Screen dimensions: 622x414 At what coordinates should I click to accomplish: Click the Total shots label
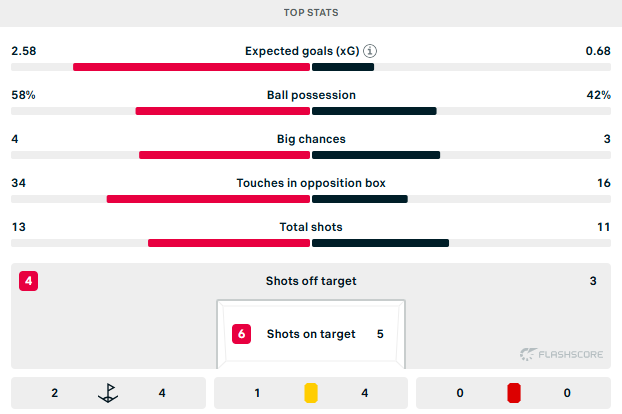[x=311, y=227]
